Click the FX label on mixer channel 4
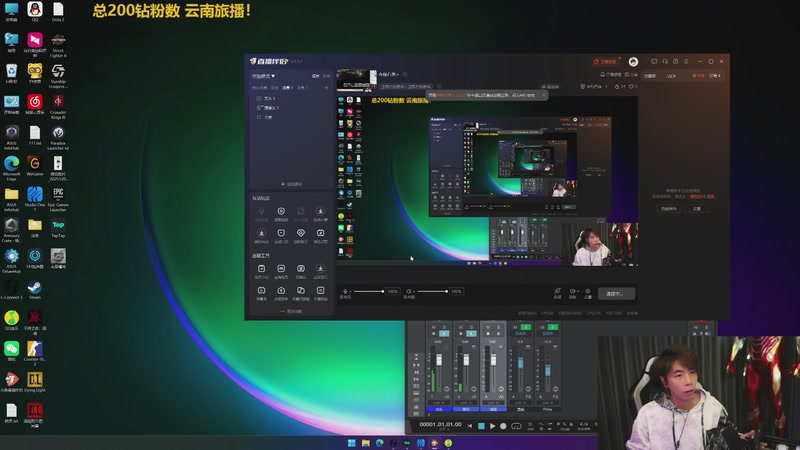800x450 pixels. pos(528,396)
